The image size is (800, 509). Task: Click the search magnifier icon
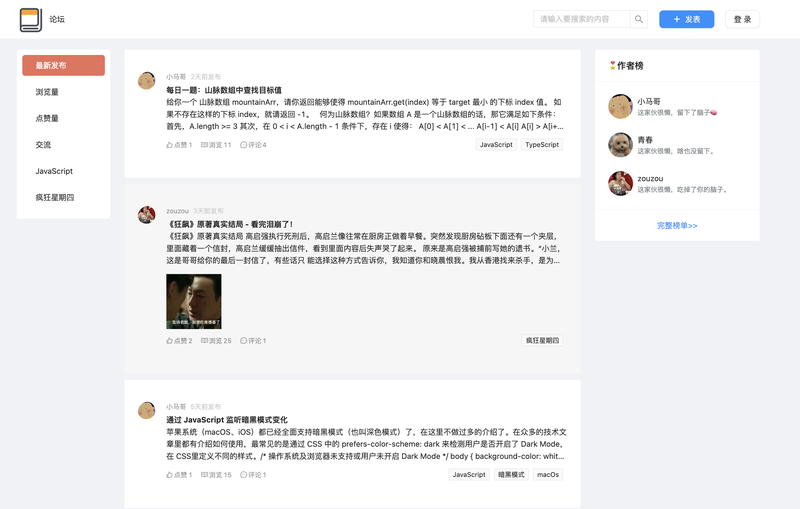(x=639, y=19)
